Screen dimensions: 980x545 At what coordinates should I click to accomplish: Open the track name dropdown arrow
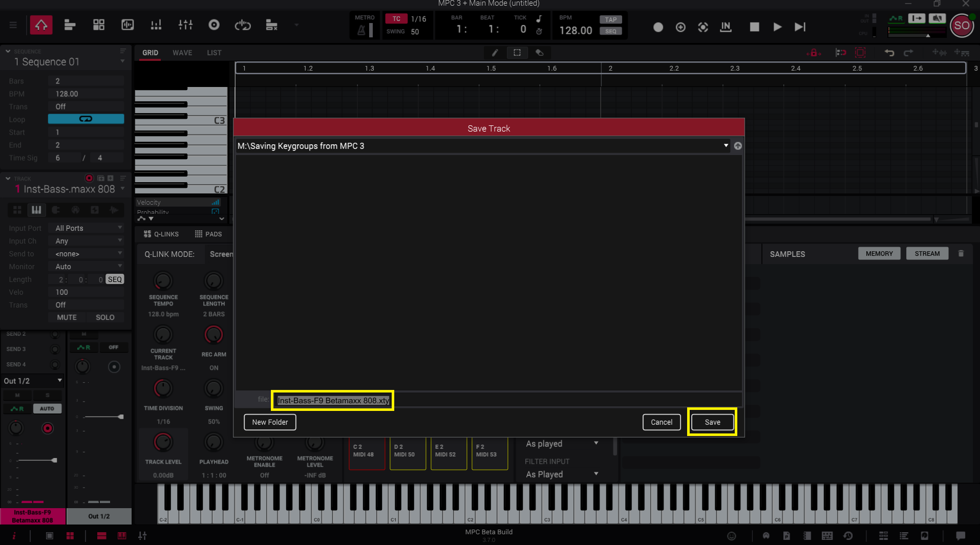point(122,189)
